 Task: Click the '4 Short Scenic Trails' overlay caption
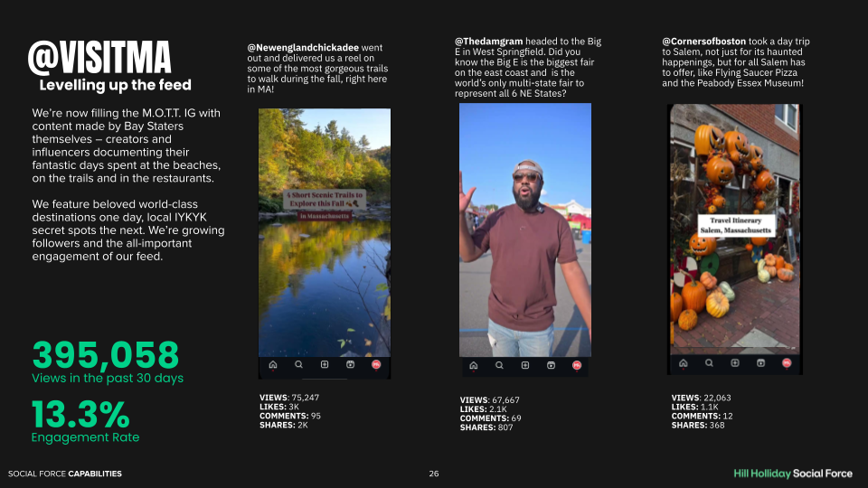click(325, 199)
